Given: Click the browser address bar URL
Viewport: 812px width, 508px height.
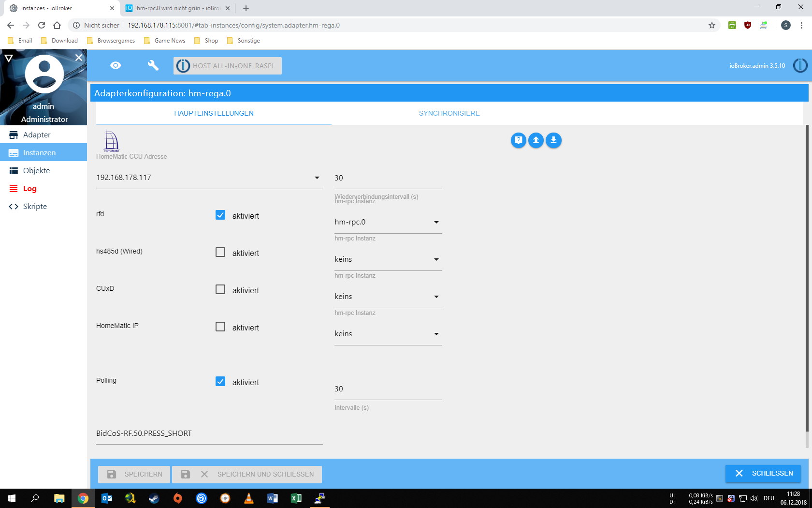Looking at the screenshot, I should point(233,25).
